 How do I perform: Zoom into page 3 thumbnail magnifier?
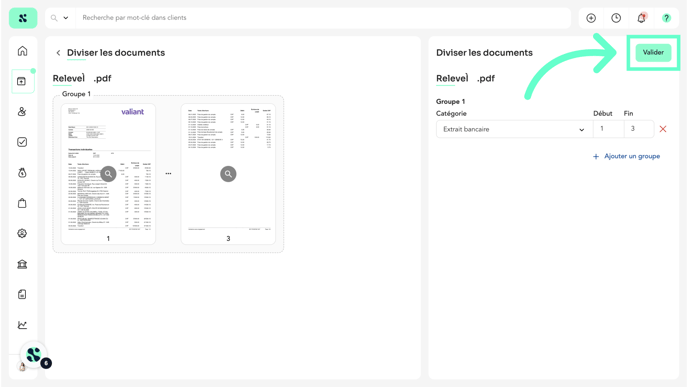point(228,174)
